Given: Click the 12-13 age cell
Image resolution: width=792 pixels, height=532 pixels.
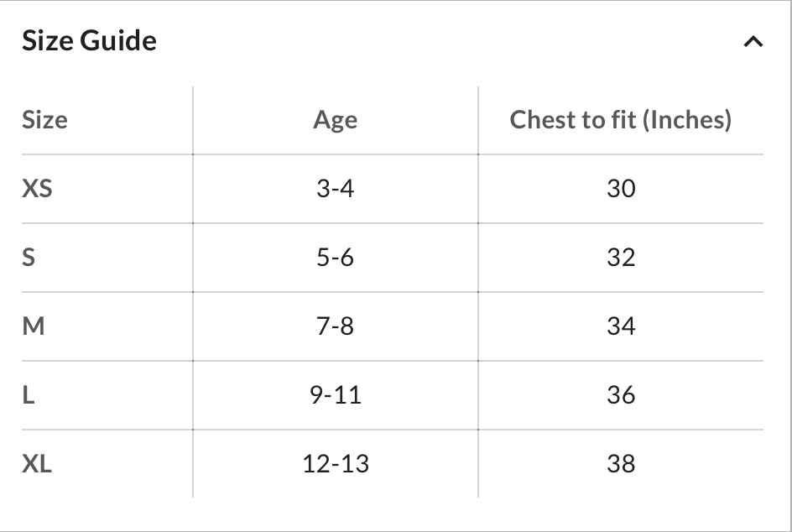Looking at the screenshot, I should coord(335,463).
